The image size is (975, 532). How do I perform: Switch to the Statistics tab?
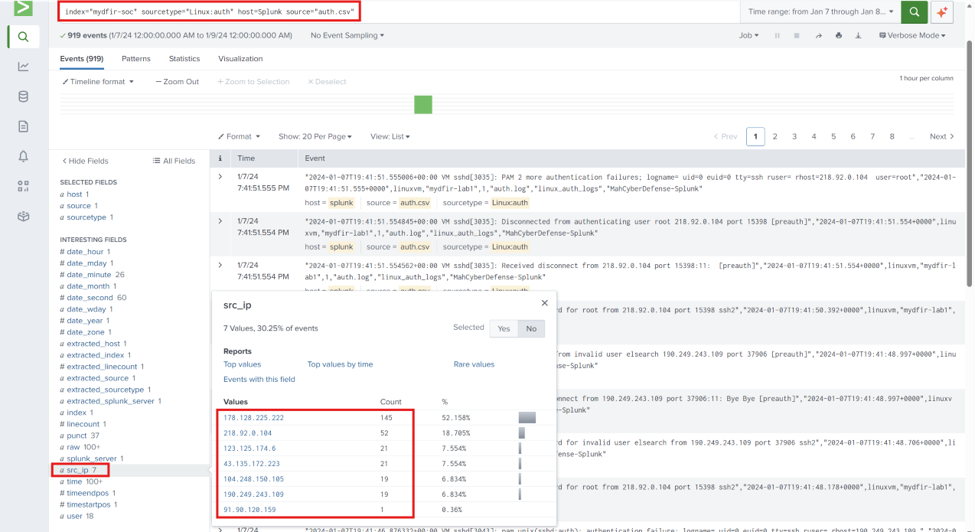pyautogui.click(x=184, y=58)
